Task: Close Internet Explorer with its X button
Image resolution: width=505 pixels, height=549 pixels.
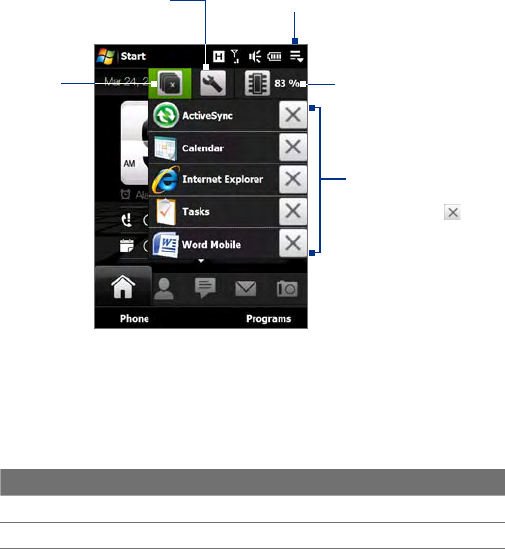Action: (x=293, y=179)
